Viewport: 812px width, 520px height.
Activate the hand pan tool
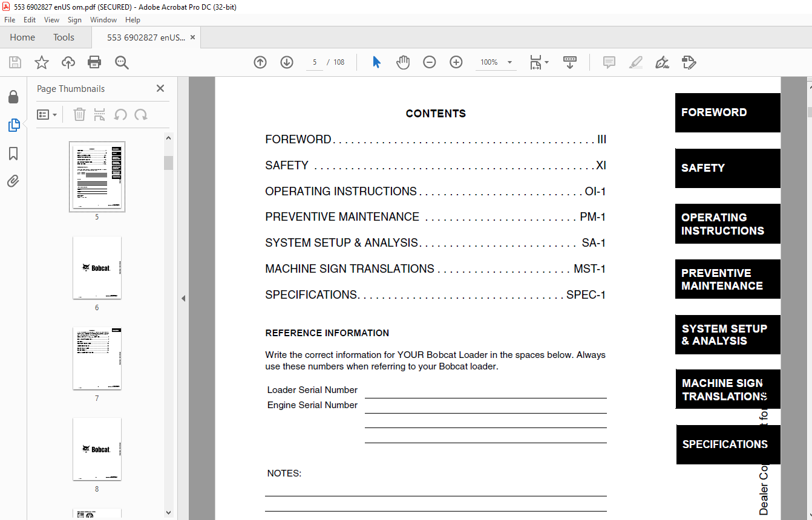click(403, 62)
